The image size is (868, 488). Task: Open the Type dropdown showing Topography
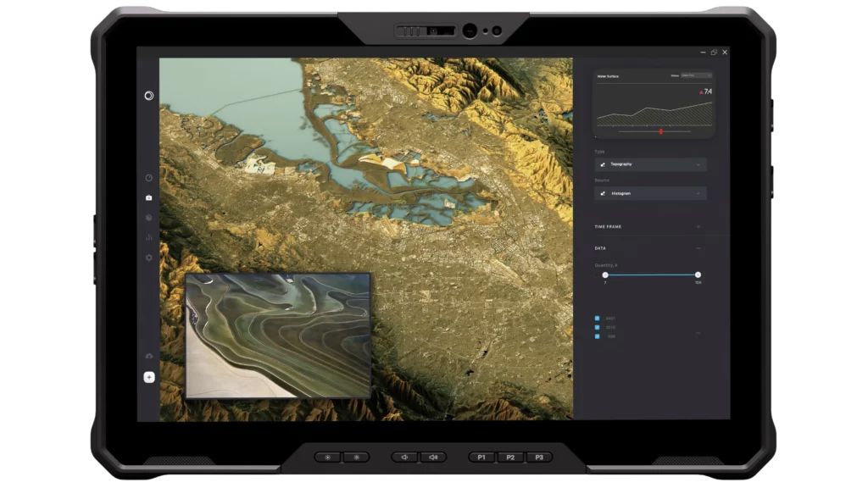pos(650,164)
